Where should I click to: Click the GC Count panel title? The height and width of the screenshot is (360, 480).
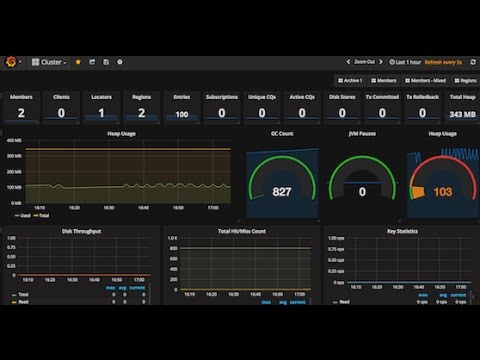(x=282, y=134)
